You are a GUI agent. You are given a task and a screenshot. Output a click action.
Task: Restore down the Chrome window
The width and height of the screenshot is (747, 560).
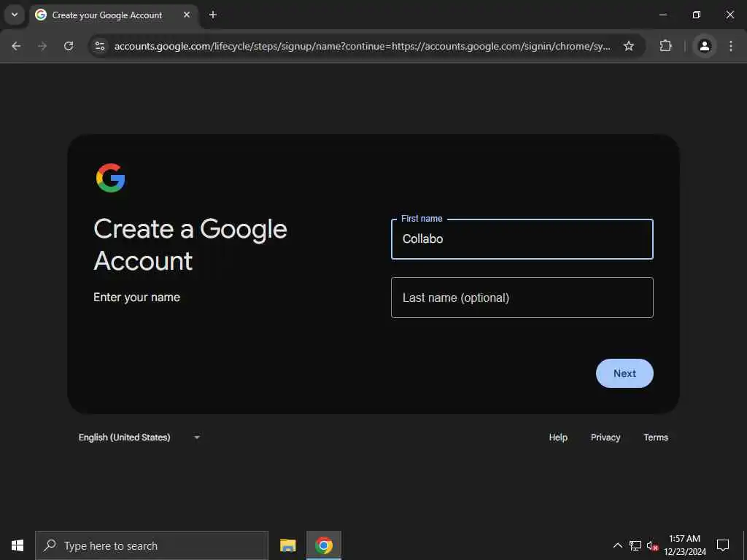[x=697, y=15]
